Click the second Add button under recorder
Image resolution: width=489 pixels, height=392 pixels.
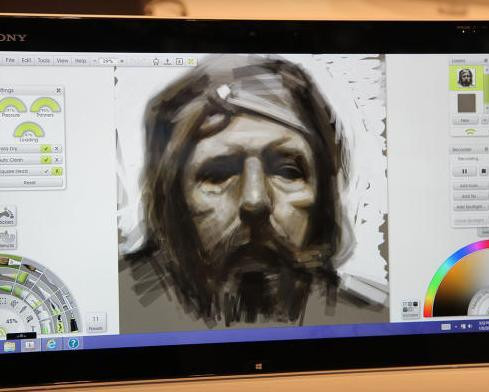pyautogui.click(x=470, y=196)
